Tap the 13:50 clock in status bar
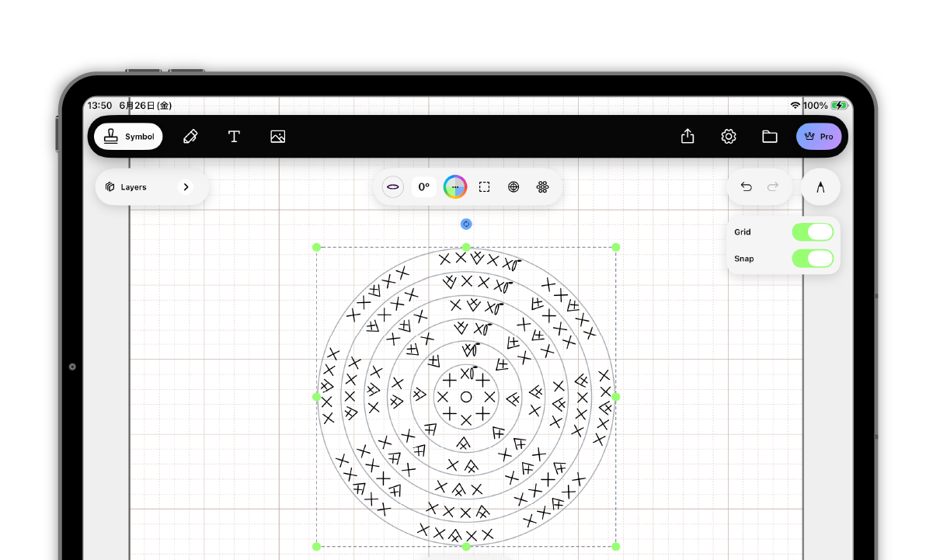Viewport: 933px width, 560px height. click(99, 106)
